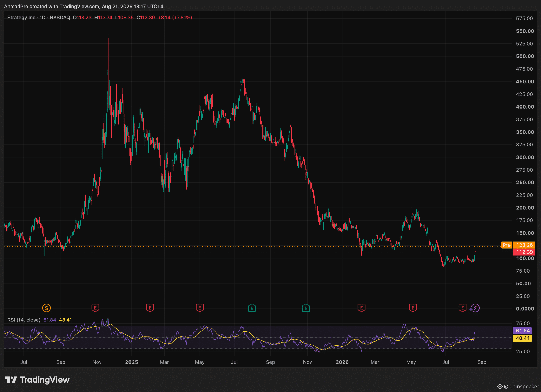Click the red 112.39 price label on the axis
This screenshot has height=392, width=541.
pyautogui.click(x=524, y=252)
